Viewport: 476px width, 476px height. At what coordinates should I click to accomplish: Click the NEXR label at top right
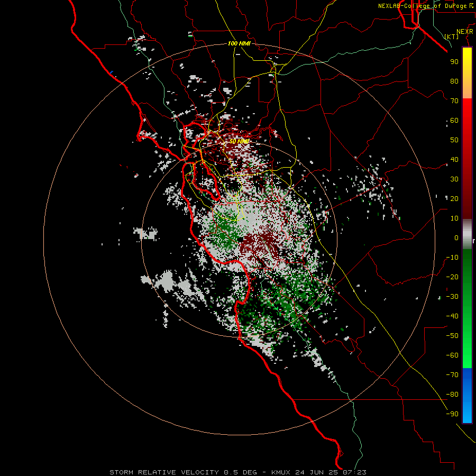point(465,32)
